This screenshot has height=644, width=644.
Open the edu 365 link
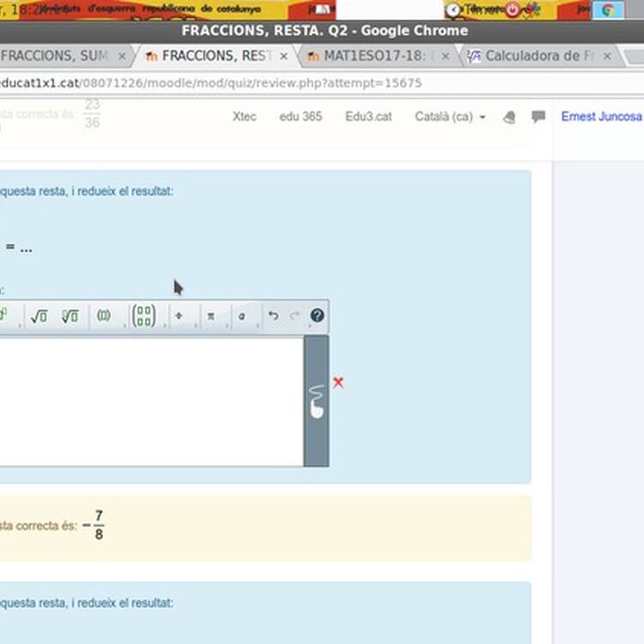[x=301, y=117]
